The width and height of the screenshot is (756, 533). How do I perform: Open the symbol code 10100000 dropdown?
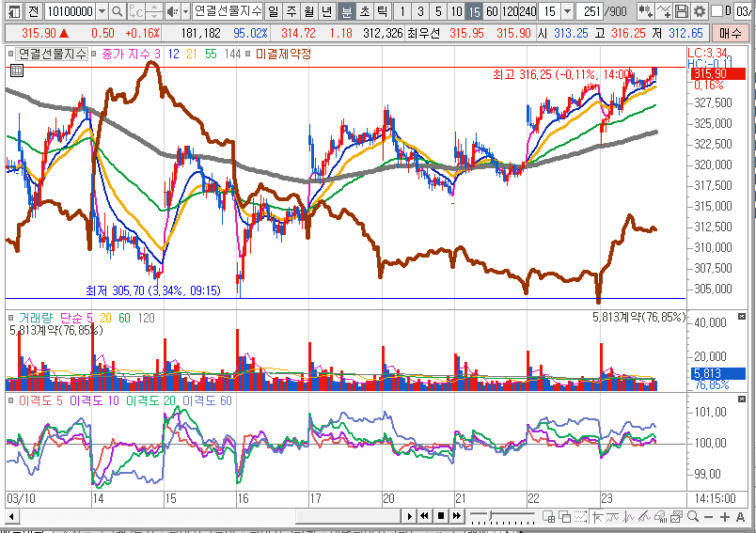102,11
